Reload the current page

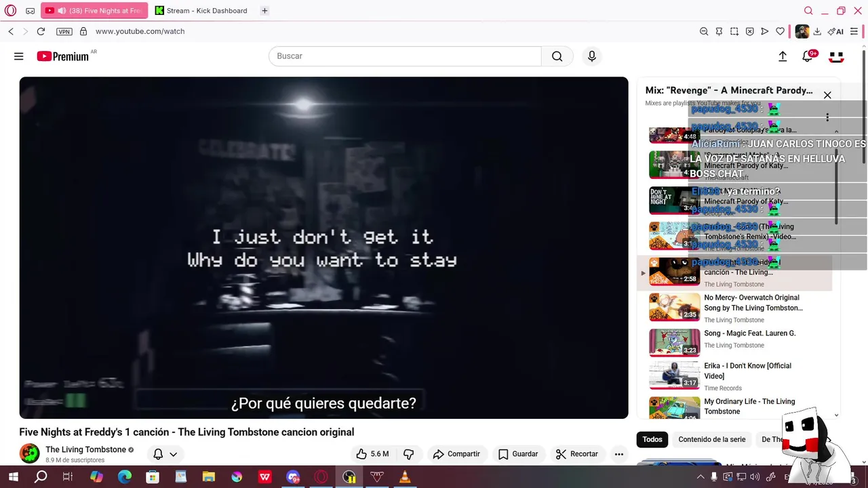tap(41, 31)
